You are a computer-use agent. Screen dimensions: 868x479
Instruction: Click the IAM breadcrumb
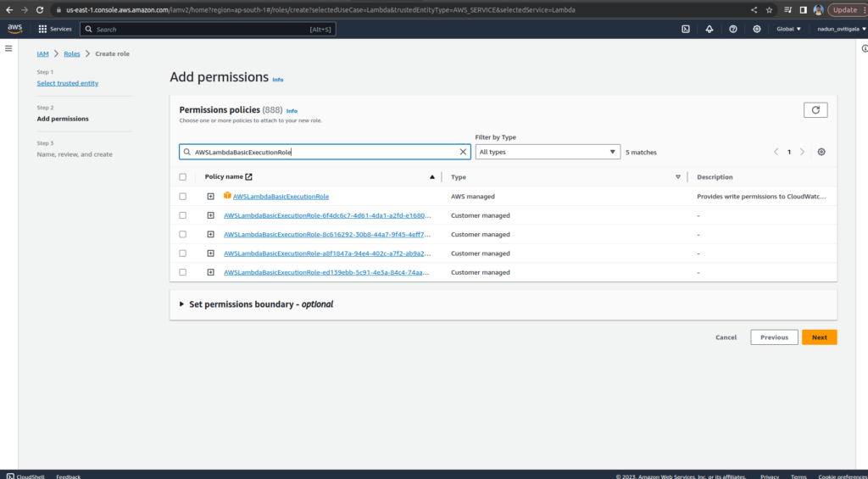pos(42,53)
